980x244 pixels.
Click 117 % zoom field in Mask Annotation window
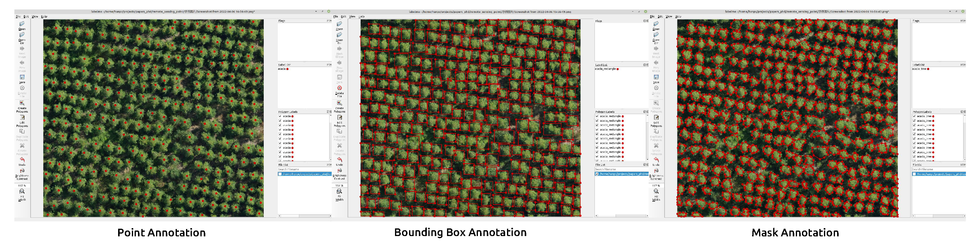click(x=656, y=186)
